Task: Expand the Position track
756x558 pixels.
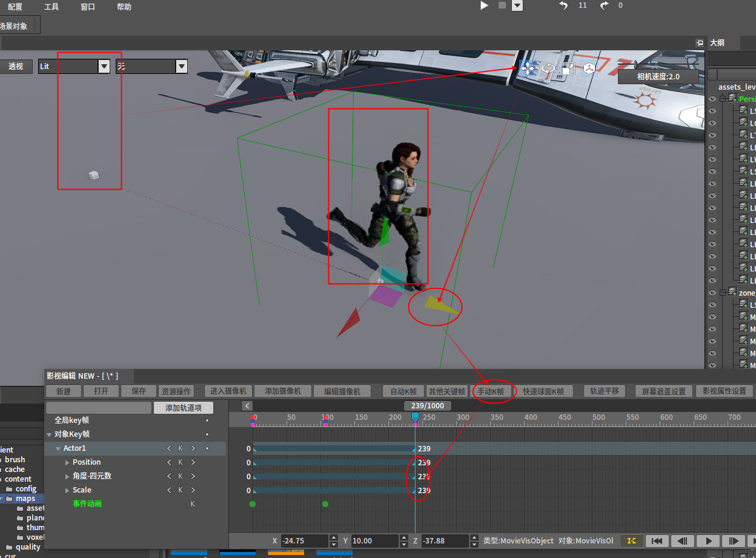Action: (x=67, y=462)
